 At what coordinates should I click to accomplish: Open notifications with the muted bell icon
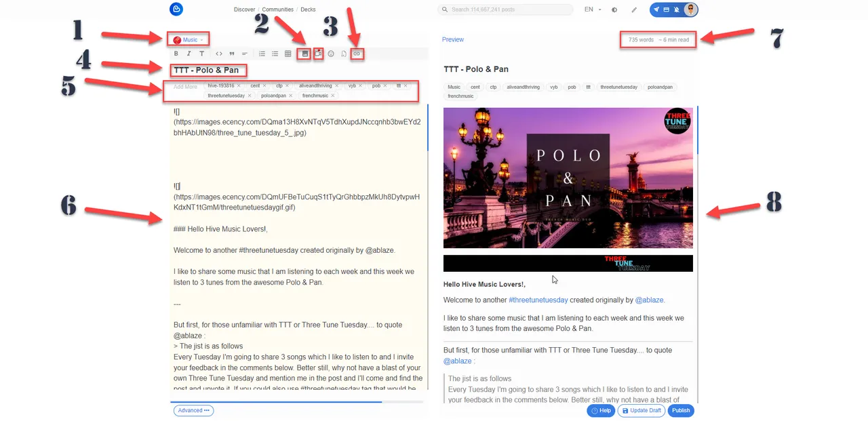click(x=676, y=9)
